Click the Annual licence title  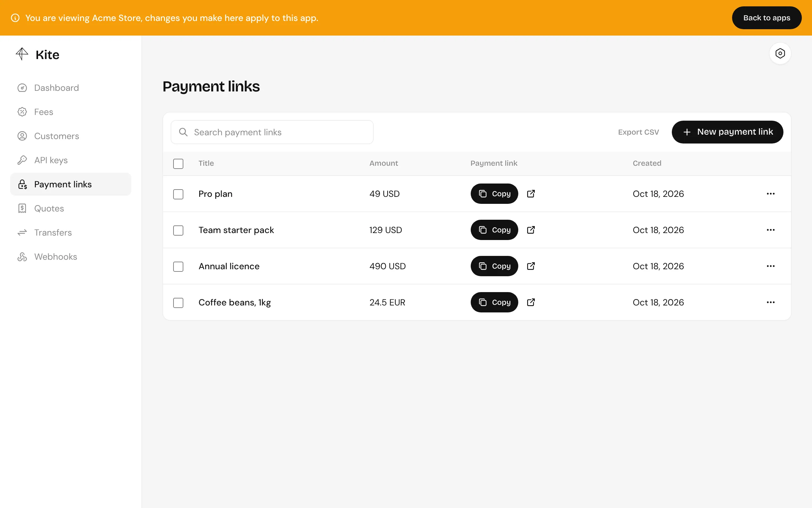pos(229,266)
